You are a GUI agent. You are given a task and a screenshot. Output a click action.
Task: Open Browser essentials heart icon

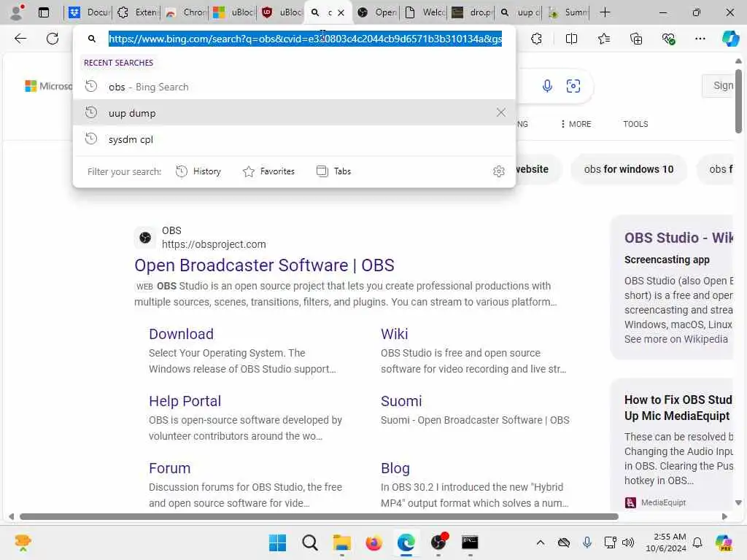pyautogui.click(x=668, y=39)
